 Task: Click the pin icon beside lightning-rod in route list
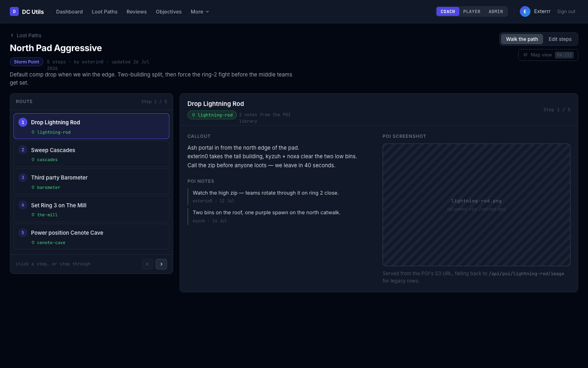[33, 132]
